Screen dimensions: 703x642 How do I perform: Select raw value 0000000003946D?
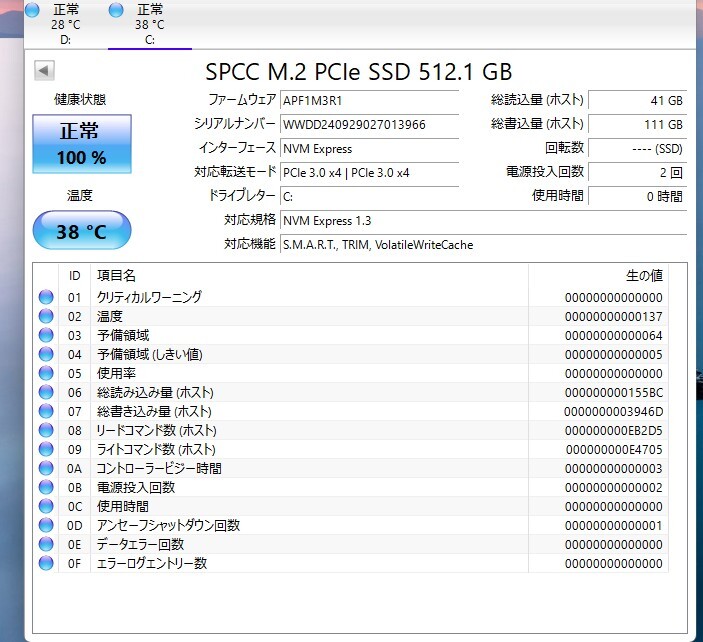click(x=613, y=412)
